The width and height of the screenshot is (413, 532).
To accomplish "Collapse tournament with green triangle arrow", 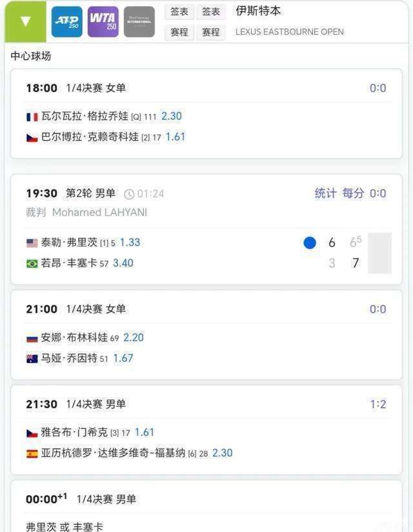I will pyautogui.click(x=25, y=21).
